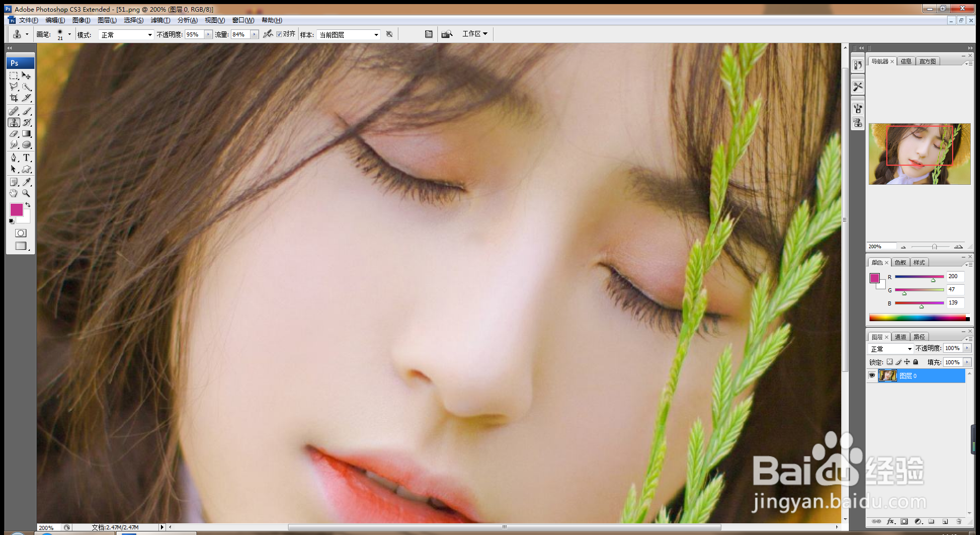Toggle airbrush mode in options bar
The height and width of the screenshot is (535, 980).
[268, 34]
